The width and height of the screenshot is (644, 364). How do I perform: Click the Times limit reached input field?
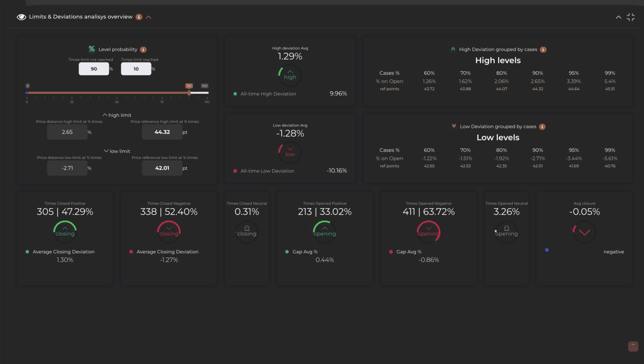pyautogui.click(x=136, y=69)
